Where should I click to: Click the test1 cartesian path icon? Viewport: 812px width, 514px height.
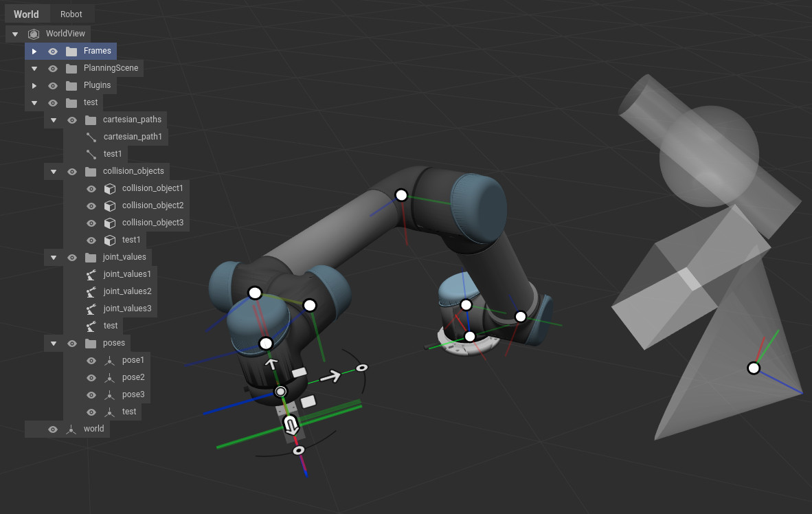click(91, 154)
